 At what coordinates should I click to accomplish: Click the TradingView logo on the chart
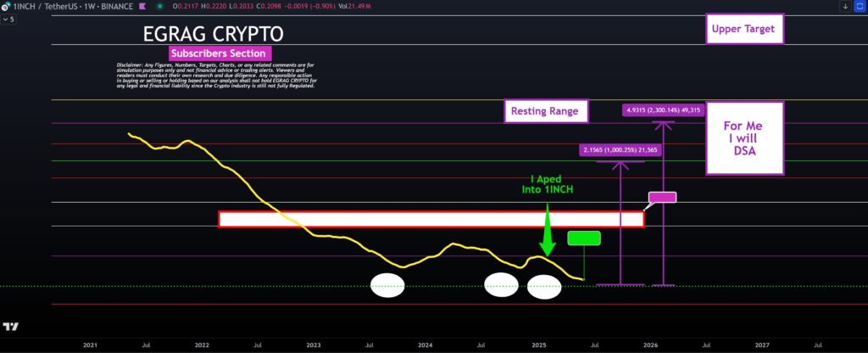point(10,327)
